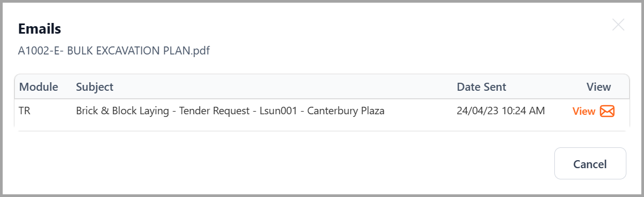Click the word EXCAVATION in the file name

coord(125,51)
